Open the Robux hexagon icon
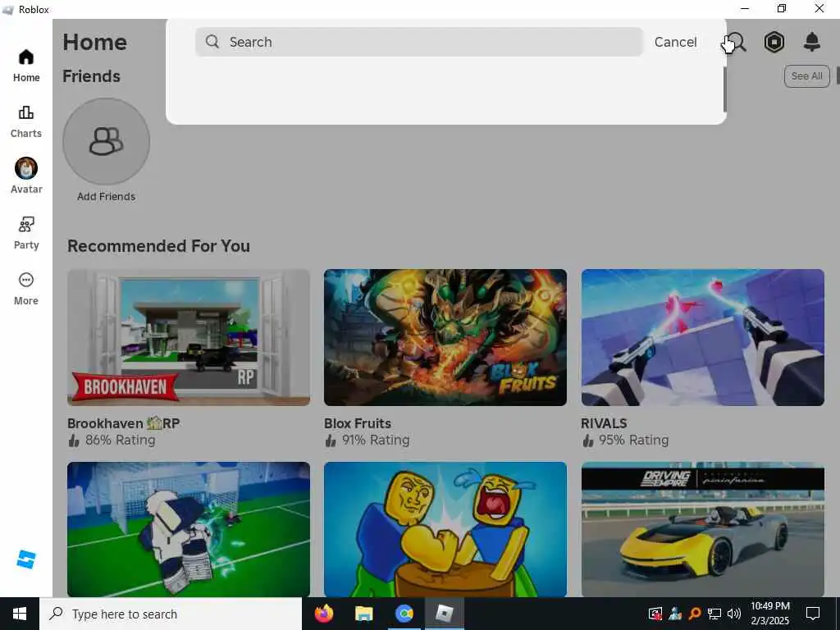This screenshot has height=630, width=840. (774, 42)
